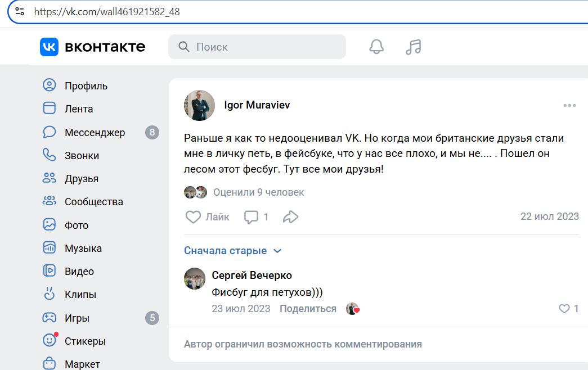Click the VK logo in the header
This screenshot has width=588, height=370.
tap(50, 47)
